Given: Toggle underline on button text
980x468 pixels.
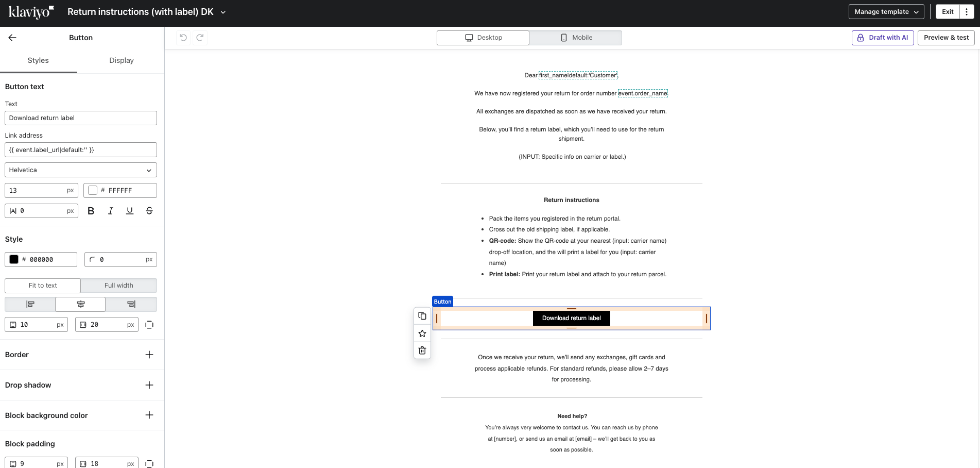Looking at the screenshot, I should click(x=130, y=211).
